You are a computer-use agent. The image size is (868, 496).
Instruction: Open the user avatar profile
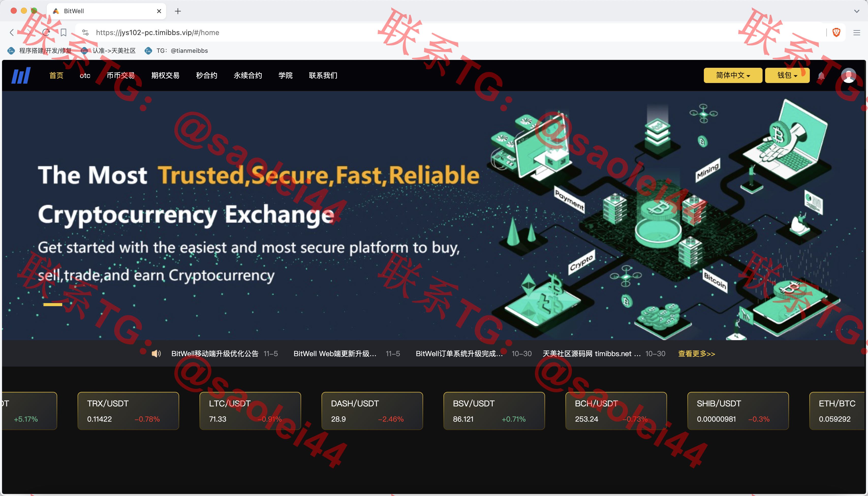coord(848,75)
